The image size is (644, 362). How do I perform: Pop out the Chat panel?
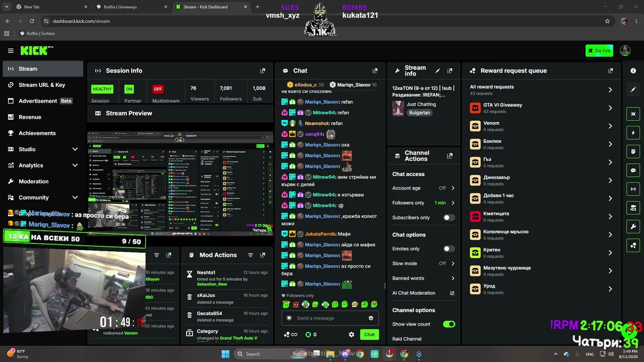tap(374, 71)
